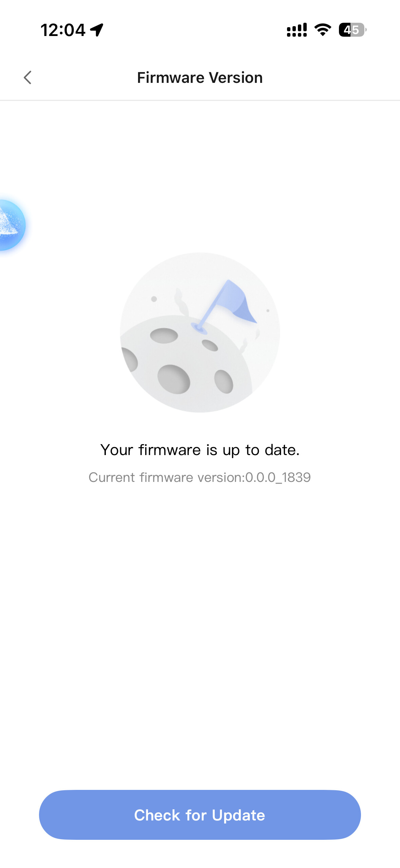This screenshot has width=400, height=868.
Task: Click the bottom-right moon crater
Action: coord(224,381)
